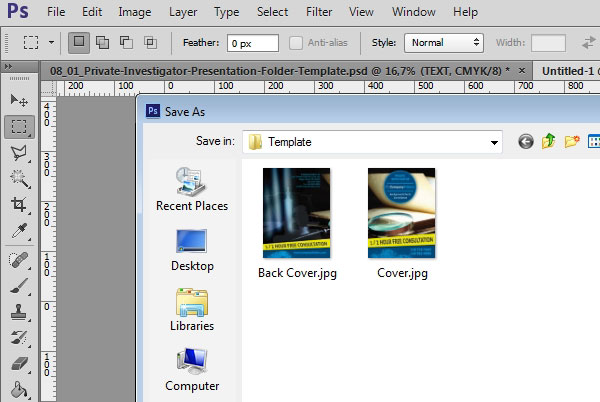Click the ruler origin corner box
Screen dimensions: 600x402
49,88
